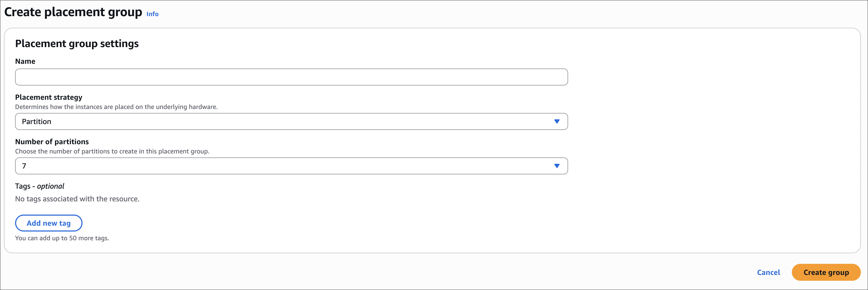868x290 pixels.
Task: Cancel the placement group creation
Action: click(768, 273)
